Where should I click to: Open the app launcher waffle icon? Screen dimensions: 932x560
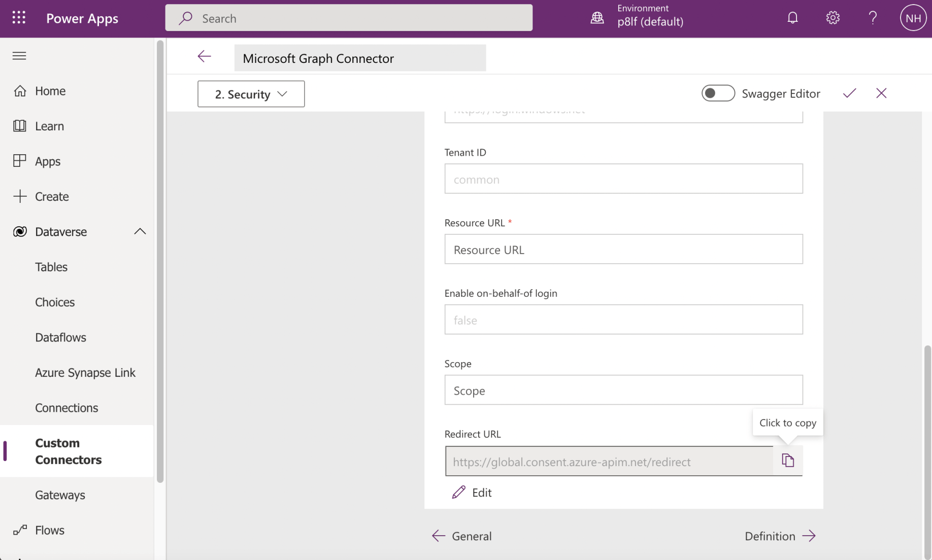click(19, 18)
